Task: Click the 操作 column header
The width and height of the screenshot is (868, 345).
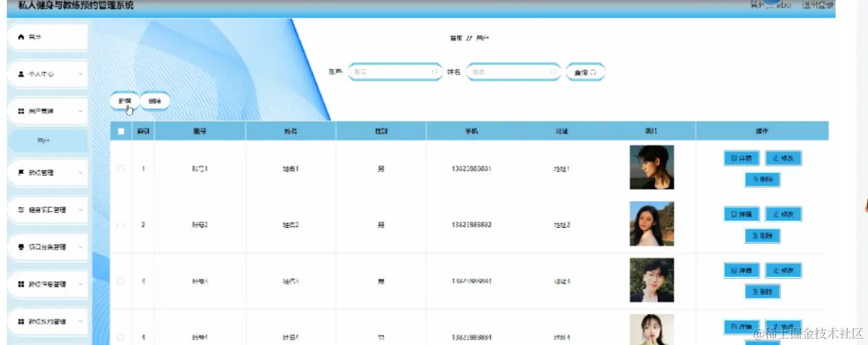Action: (762, 131)
